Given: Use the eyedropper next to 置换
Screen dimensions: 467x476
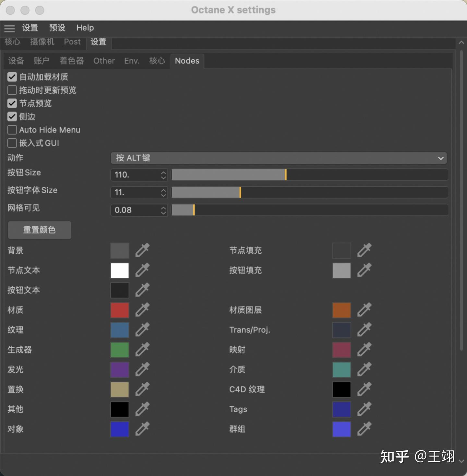Looking at the screenshot, I should (x=142, y=389).
